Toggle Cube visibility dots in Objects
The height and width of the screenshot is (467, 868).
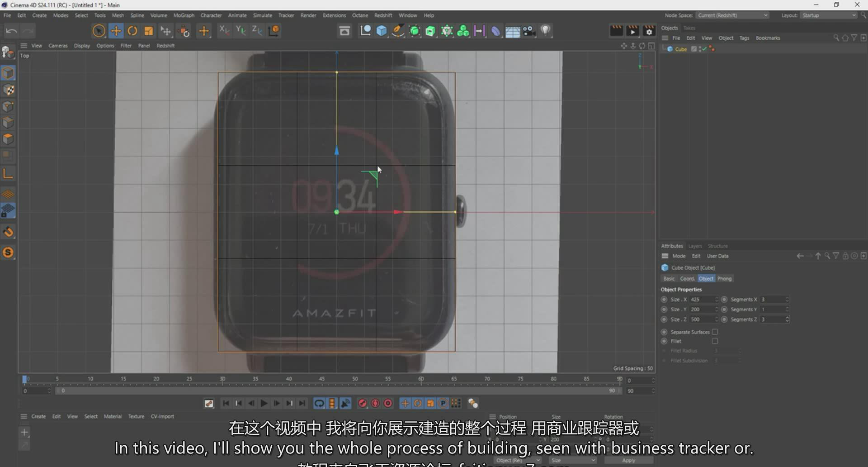coord(700,49)
